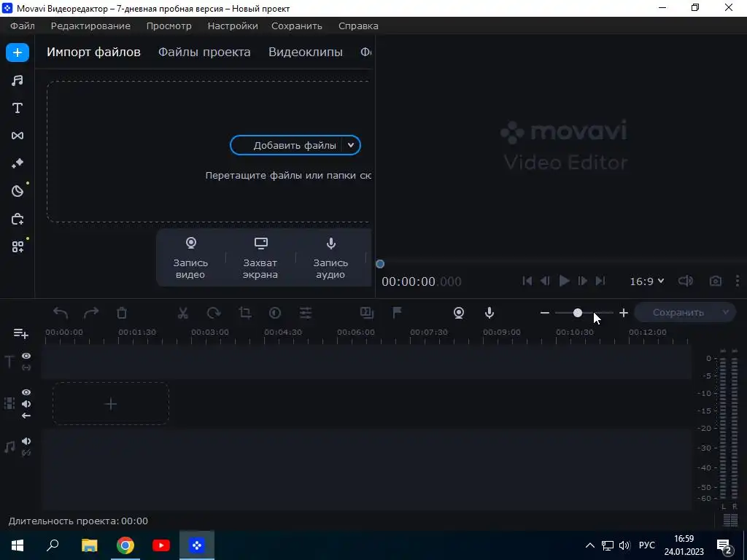Open Chrome from the taskbar
The width and height of the screenshot is (747, 560).
(125, 545)
